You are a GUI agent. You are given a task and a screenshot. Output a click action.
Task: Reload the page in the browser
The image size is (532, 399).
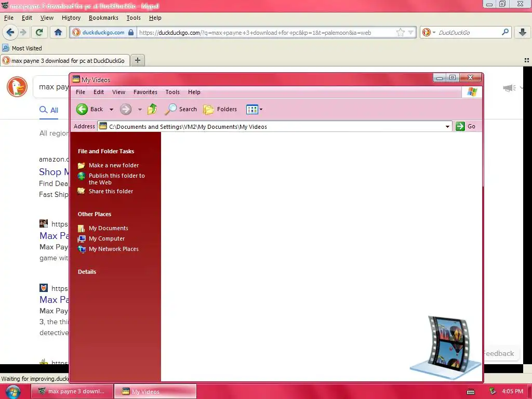pos(39,32)
